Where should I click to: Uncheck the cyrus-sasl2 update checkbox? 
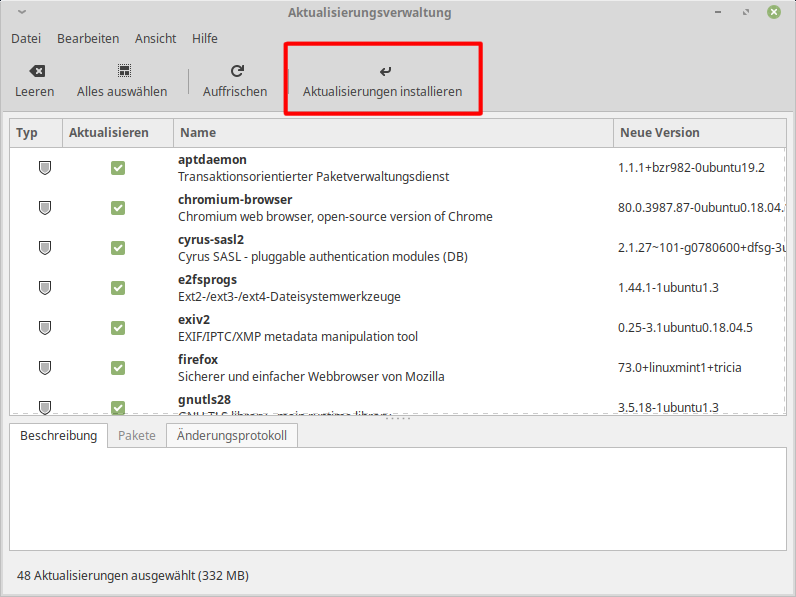(x=118, y=248)
